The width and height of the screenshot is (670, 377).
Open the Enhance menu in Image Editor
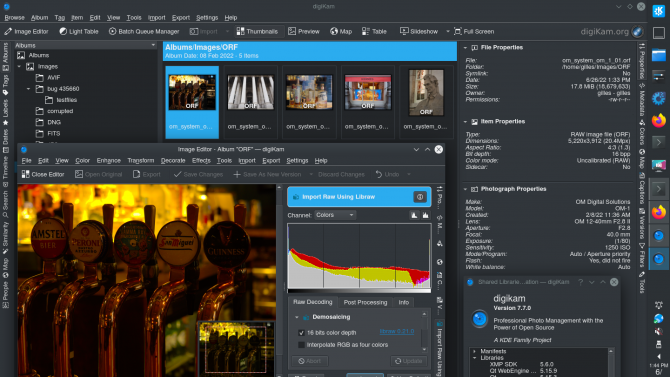pyautogui.click(x=109, y=161)
